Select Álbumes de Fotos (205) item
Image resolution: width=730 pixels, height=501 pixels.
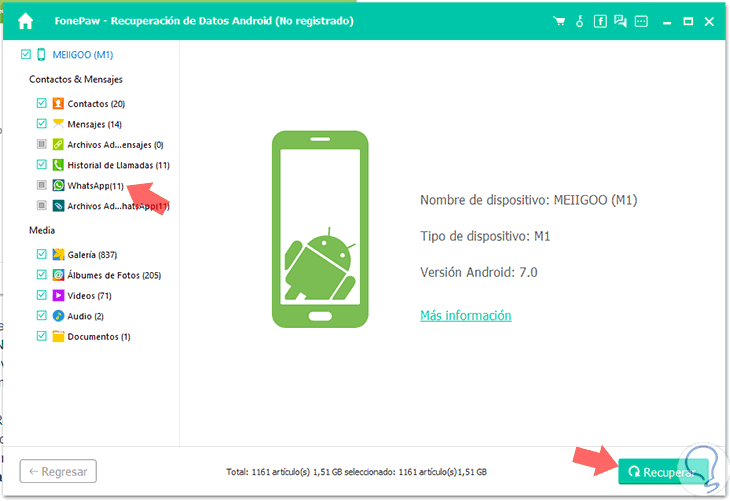pyautogui.click(x=114, y=275)
